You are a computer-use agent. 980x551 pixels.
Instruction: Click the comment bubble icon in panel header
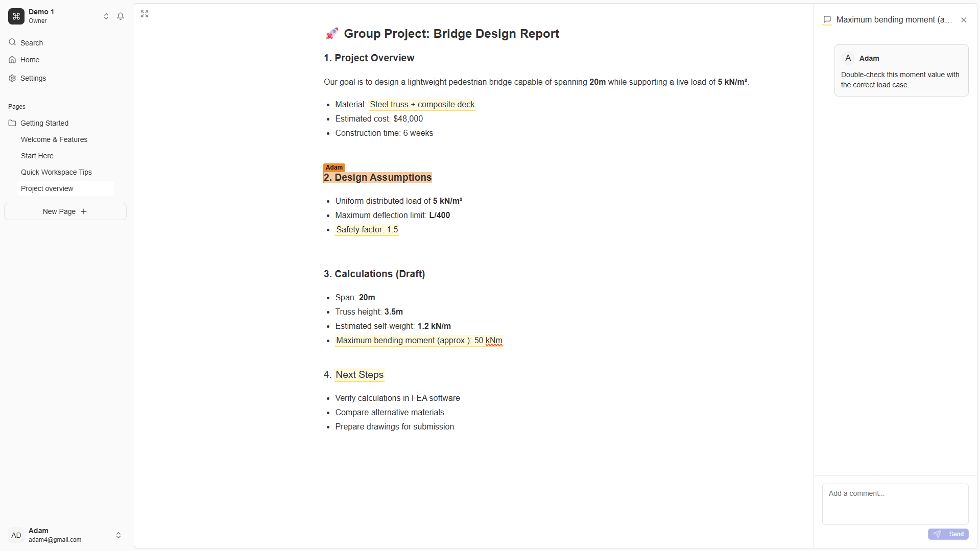pyautogui.click(x=827, y=20)
